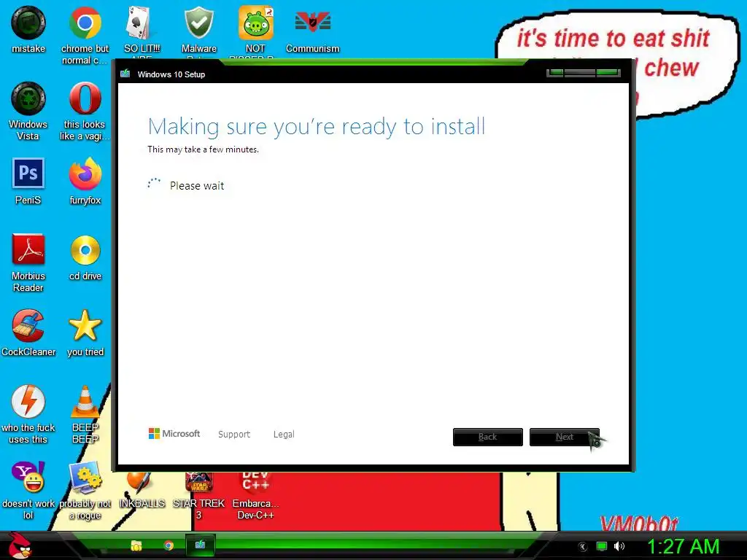747x560 pixels.
Task: Open the Chrome taskbar icon
Action: tap(169, 545)
